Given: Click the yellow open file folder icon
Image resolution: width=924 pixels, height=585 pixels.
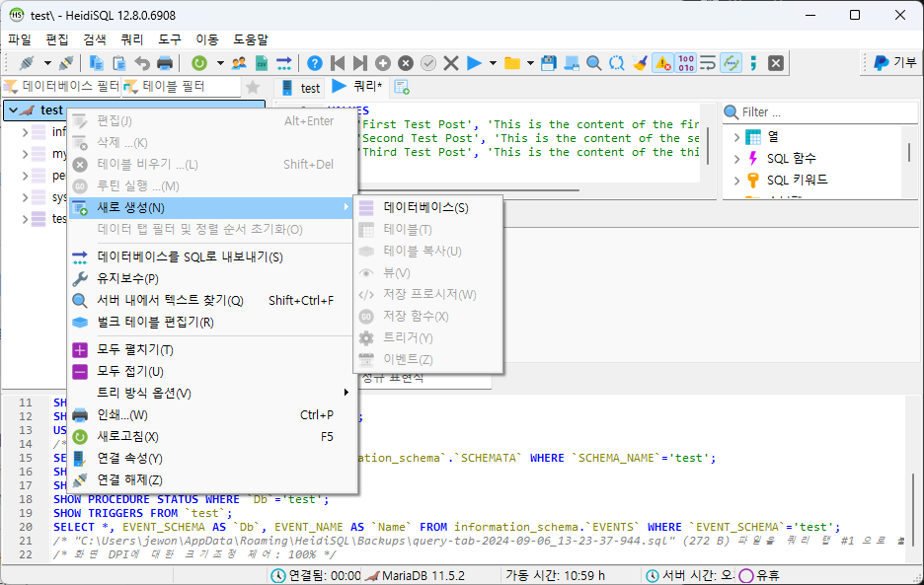Looking at the screenshot, I should click(x=512, y=63).
